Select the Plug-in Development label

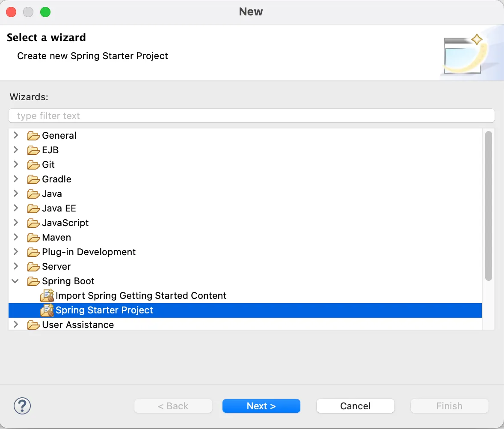click(x=89, y=252)
